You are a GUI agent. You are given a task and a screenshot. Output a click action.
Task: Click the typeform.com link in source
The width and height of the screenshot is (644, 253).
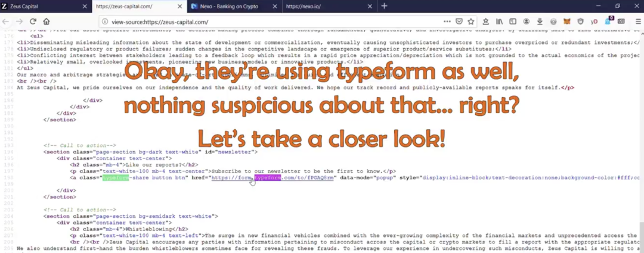pyautogui.click(x=273, y=177)
